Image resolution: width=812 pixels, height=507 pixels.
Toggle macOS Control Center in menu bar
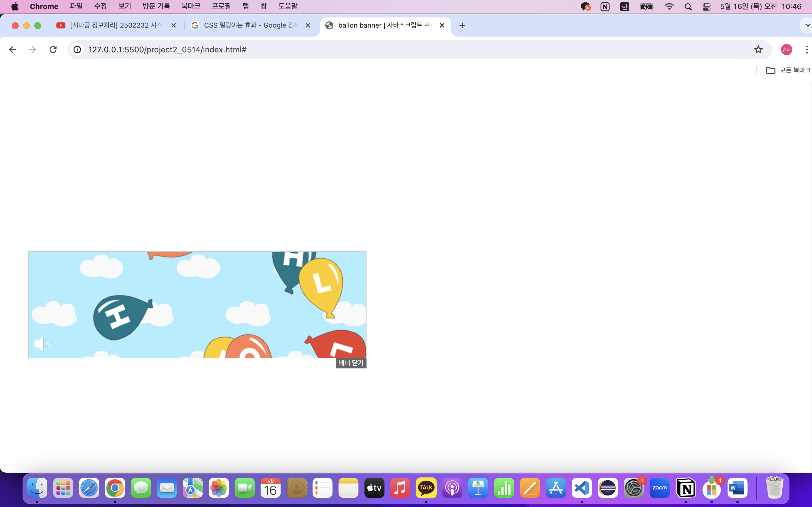tap(706, 7)
